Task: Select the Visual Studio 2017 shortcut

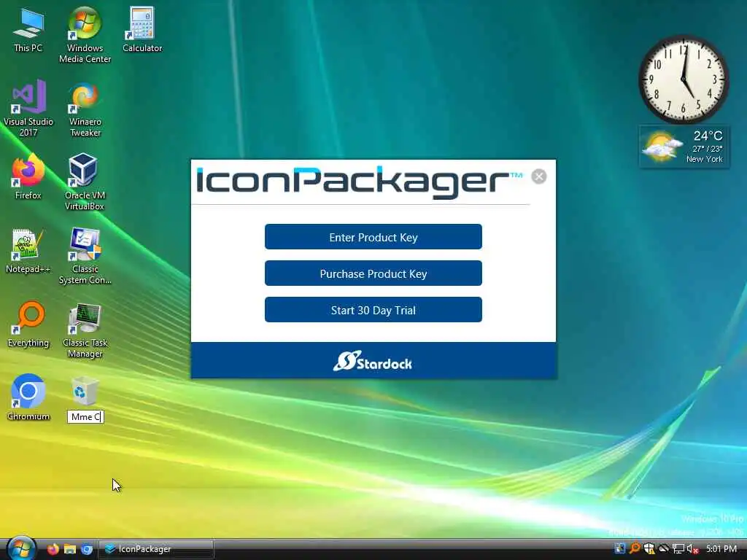Action: (28, 108)
